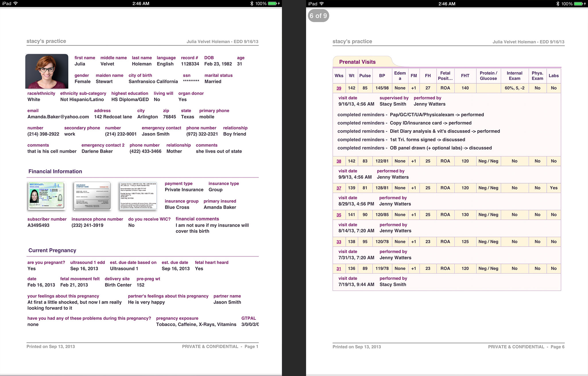The height and width of the screenshot is (376, 588).
Task: Open the week 38 prenatal visit link
Action: tap(339, 161)
